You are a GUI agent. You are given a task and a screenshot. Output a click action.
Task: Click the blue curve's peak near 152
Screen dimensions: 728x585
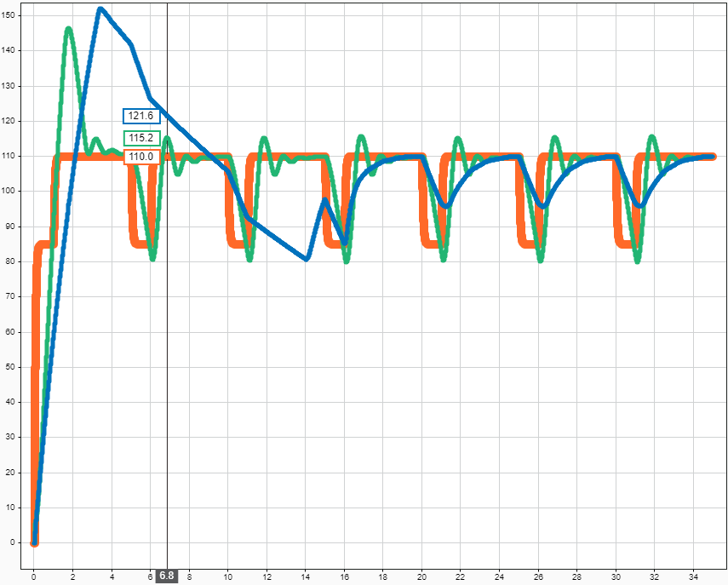(100, 9)
